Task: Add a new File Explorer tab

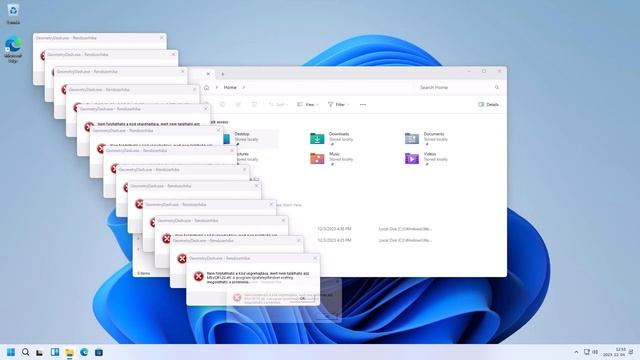Action: 222,74
